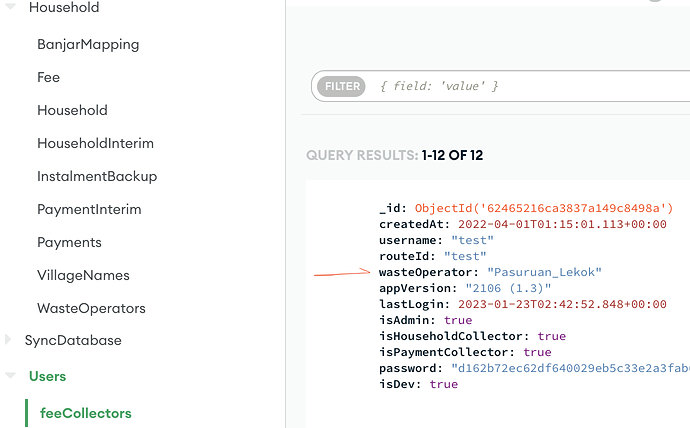Viewport: 690px width, 428px height.
Task: Open the Fee collection
Action: (49, 77)
